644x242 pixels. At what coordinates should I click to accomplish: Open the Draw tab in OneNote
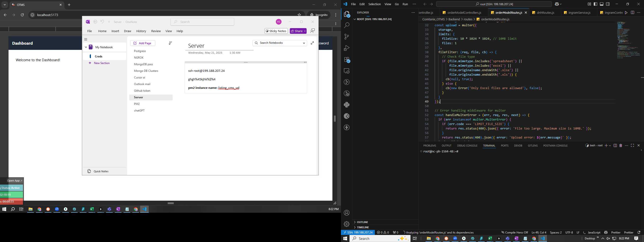[128, 31]
